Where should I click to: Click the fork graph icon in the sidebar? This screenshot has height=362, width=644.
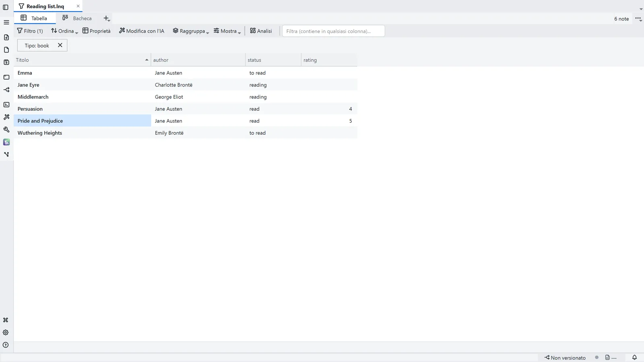click(6, 154)
